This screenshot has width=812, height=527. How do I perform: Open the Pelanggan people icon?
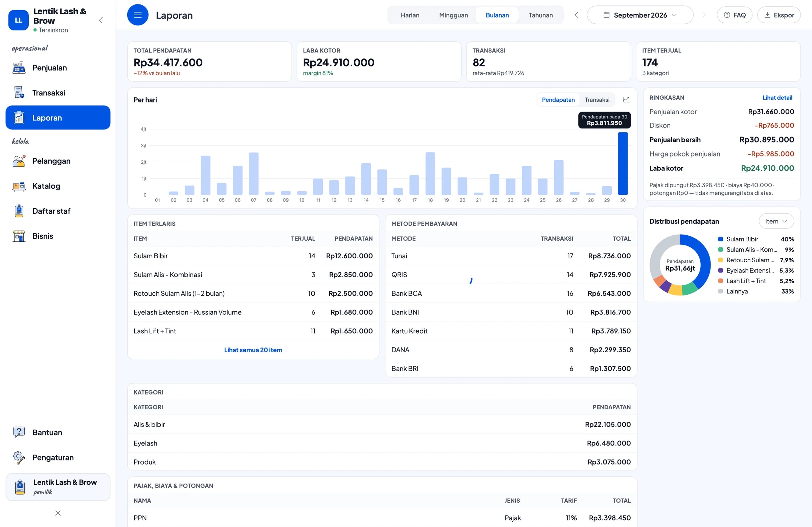19,161
